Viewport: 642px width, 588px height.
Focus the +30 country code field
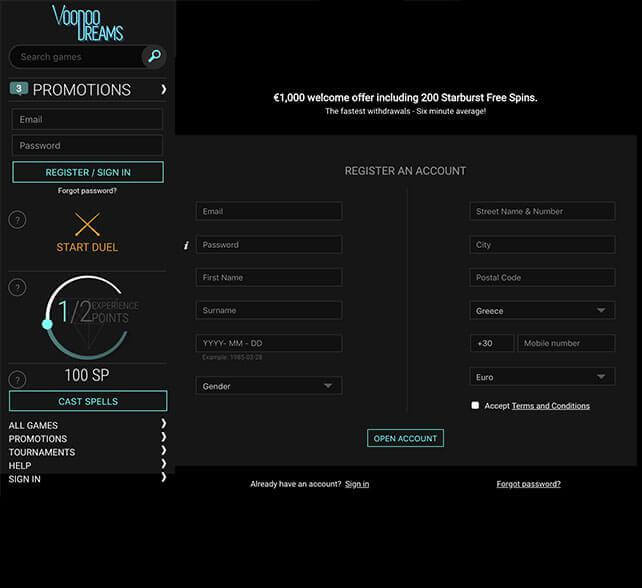point(492,343)
